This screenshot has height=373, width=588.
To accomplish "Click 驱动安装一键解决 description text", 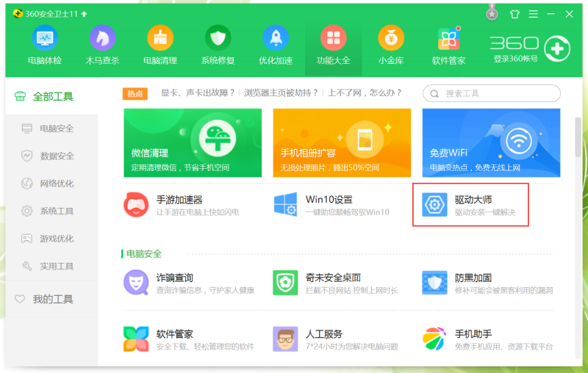I will click(x=485, y=212).
